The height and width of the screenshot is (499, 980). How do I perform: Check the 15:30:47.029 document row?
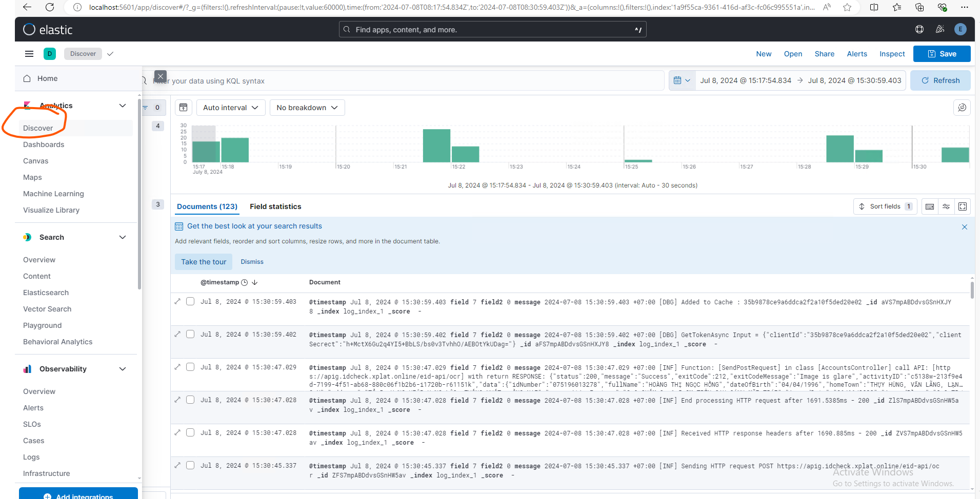pos(190,367)
